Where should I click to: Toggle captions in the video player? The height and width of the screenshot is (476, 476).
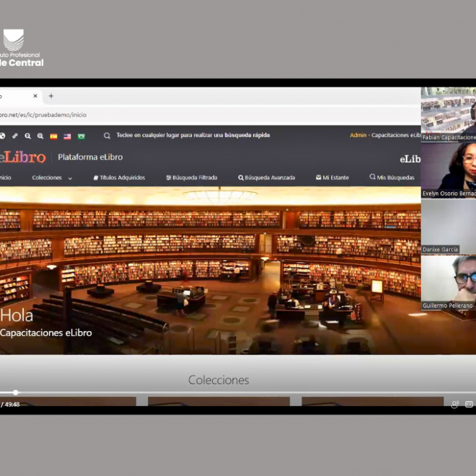point(469,404)
